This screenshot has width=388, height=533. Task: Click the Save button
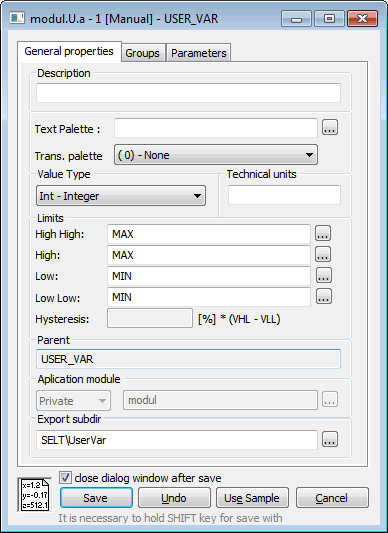coord(96,498)
